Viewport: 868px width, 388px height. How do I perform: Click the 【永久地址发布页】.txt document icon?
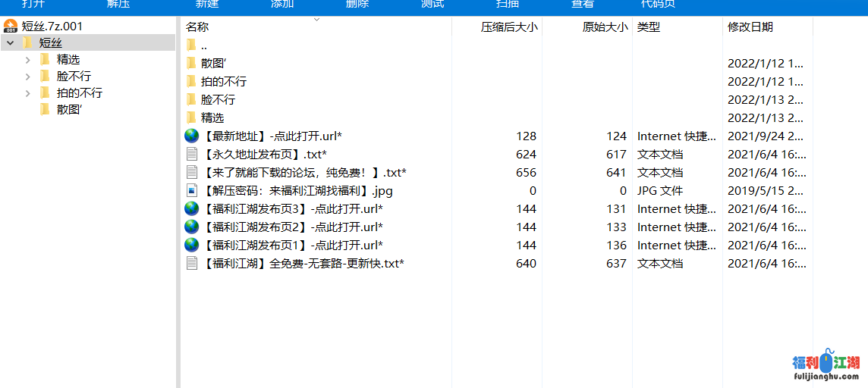(x=192, y=155)
